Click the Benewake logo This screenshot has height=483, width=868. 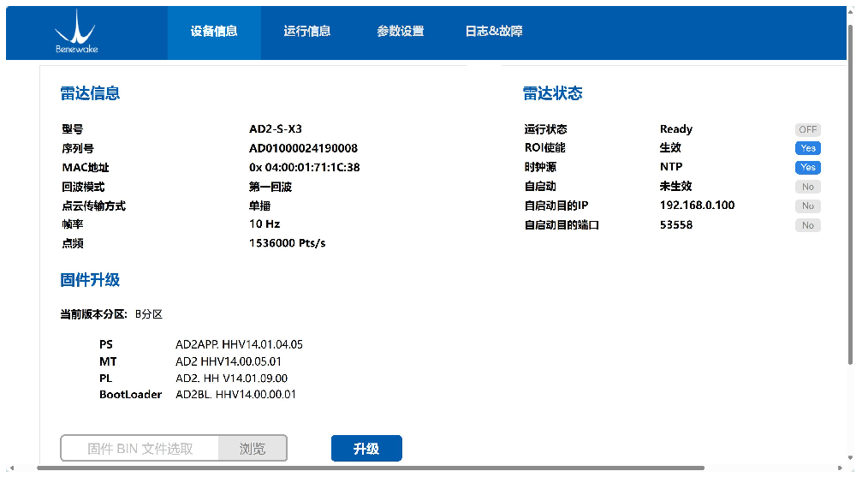point(76,33)
